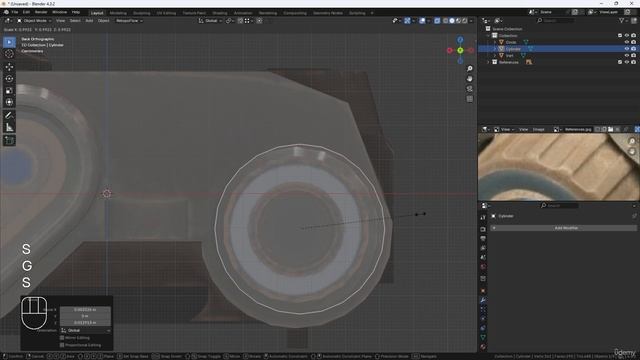
Task: Open the RetopoFlow menu dropdown
Action: pos(129,20)
